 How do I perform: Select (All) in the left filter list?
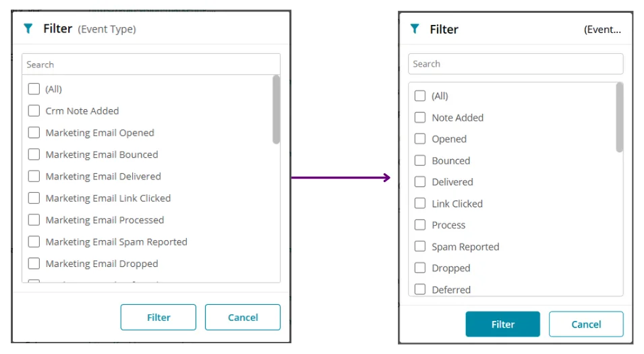click(x=34, y=89)
